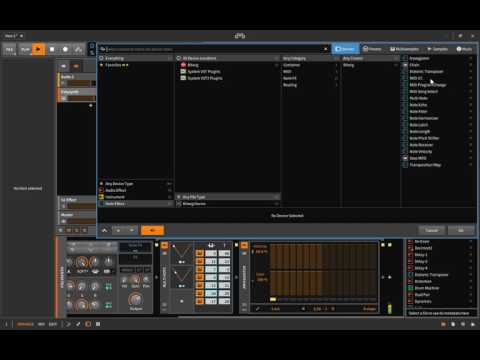Image resolution: width=480 pixels, height=360 pixels.
Task: Select the Favorites collection
Action: click(x=136, y=65)
